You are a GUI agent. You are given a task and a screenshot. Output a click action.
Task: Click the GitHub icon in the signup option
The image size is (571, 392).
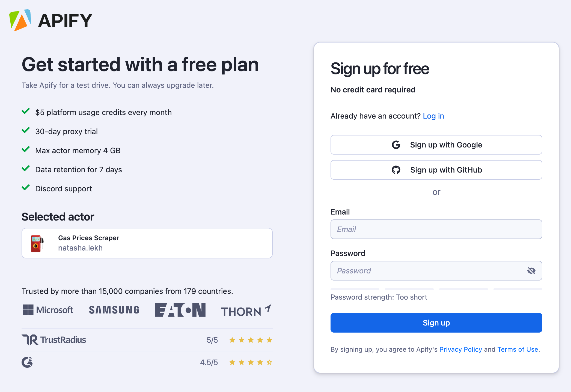pyautogui.click(x=396, y=170)
